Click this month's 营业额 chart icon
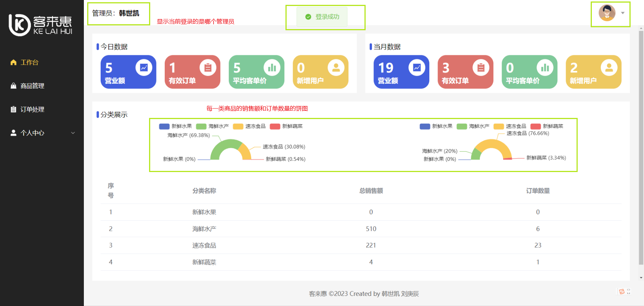The image size is (644, 306). coord(417,68)
